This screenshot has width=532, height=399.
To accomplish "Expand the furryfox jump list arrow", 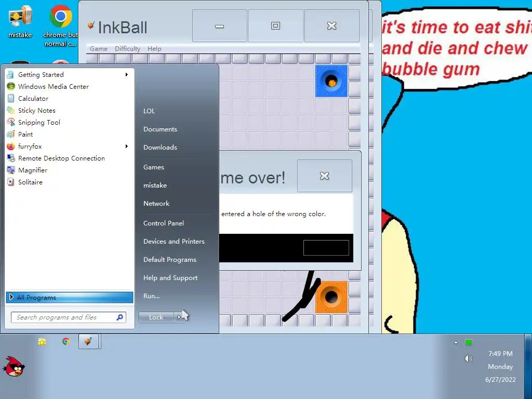I will point(127,146).
